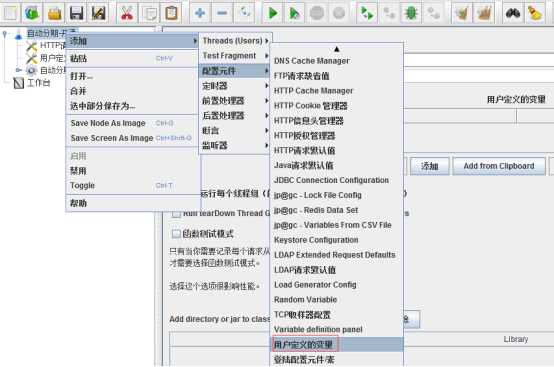This screenshot has width=554, height=367.
Task: Choose 禁用 from context menu
Action: [x=132, y=171]
